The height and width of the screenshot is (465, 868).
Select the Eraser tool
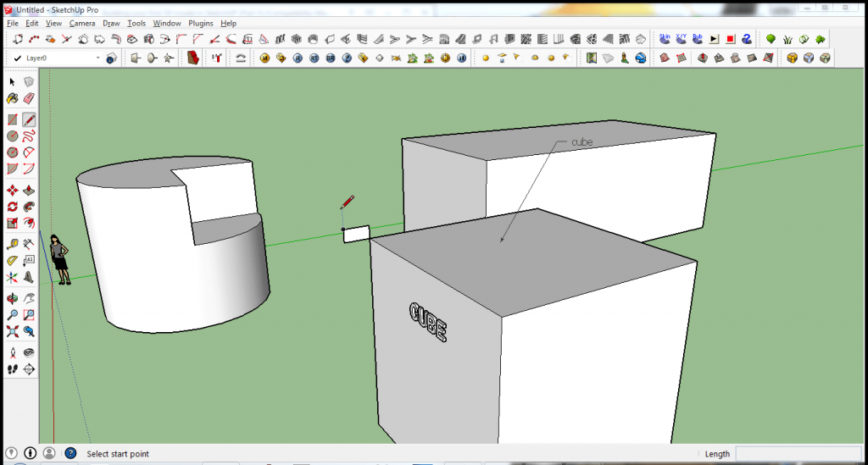click(29, 98)
